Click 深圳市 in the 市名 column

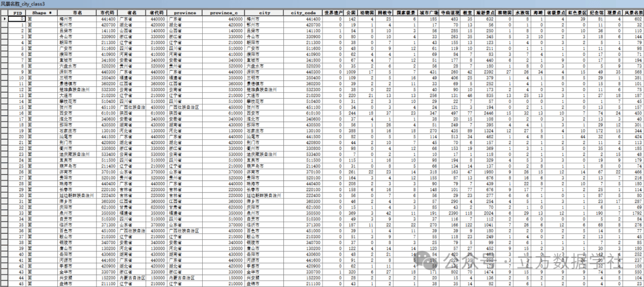[66, 71]
